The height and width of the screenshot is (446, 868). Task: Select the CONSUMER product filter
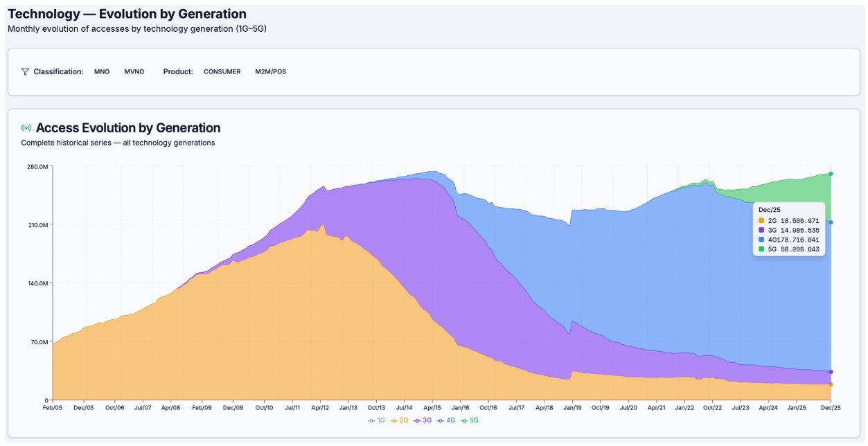(222, 72)
